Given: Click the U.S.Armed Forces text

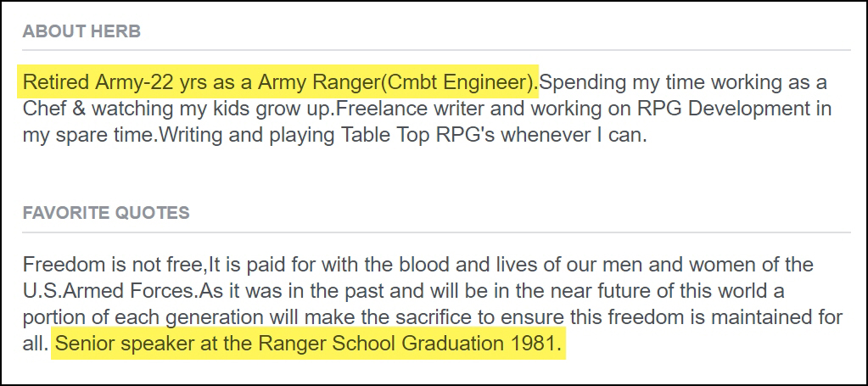Looking at the screenshot, I should [x=110, y=291].
